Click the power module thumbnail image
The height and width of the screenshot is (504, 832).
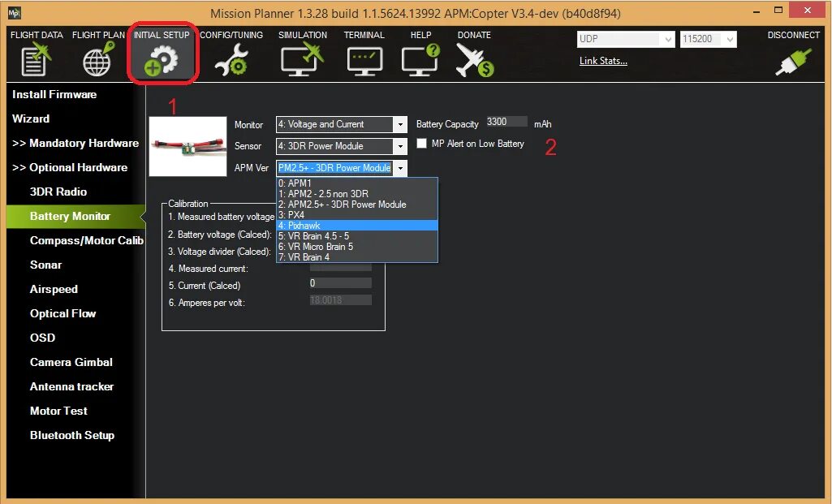point(188,146)
